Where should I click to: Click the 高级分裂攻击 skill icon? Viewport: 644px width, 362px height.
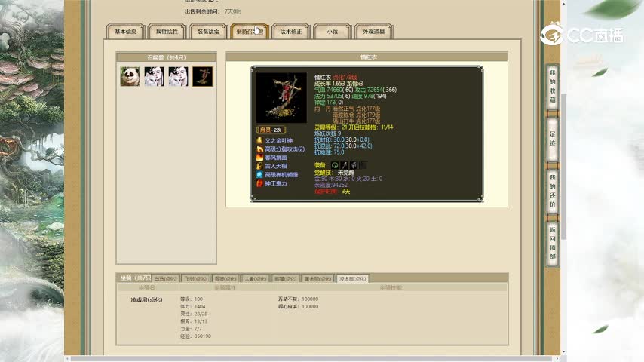coord(259,149)
